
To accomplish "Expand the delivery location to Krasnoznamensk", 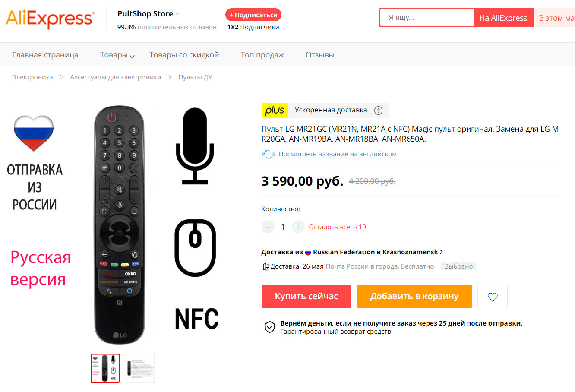I will click(441, 252).
